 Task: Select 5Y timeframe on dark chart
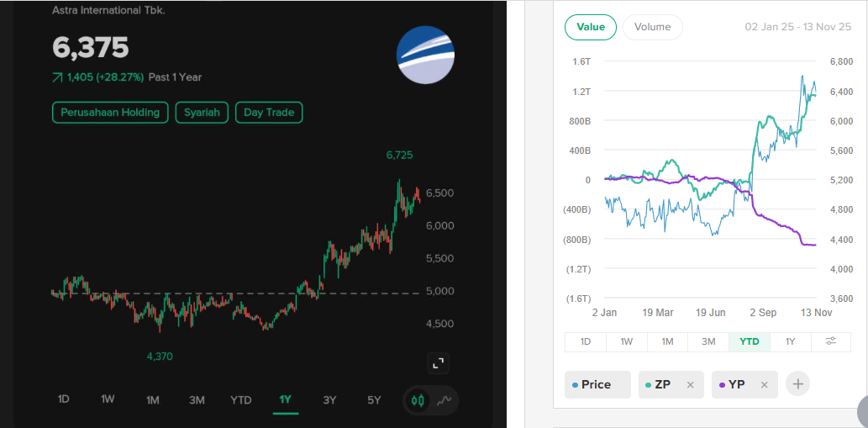[374, 400]
